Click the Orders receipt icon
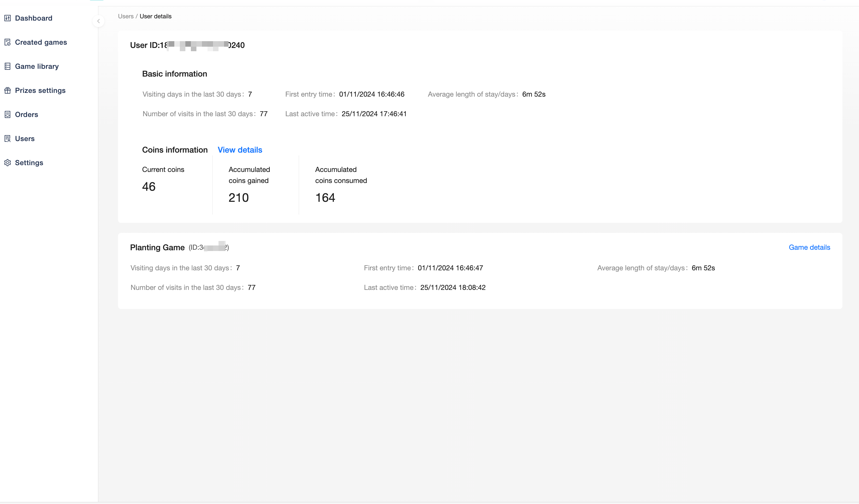This screenshot has width=859, height=504. [8, 114]
